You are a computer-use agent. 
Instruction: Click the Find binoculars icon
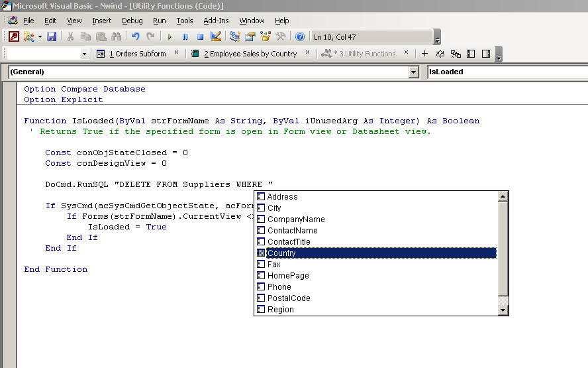click(x=117, y=36)
